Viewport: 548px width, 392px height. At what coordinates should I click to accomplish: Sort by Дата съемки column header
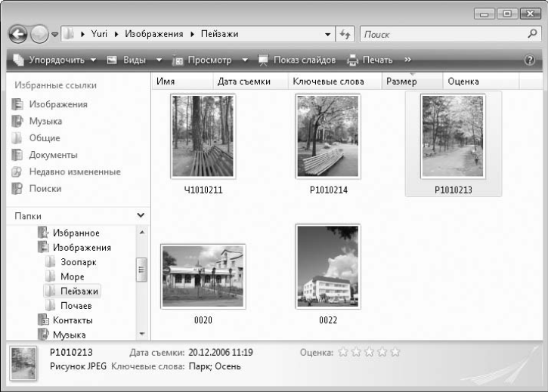click(243, 82)
